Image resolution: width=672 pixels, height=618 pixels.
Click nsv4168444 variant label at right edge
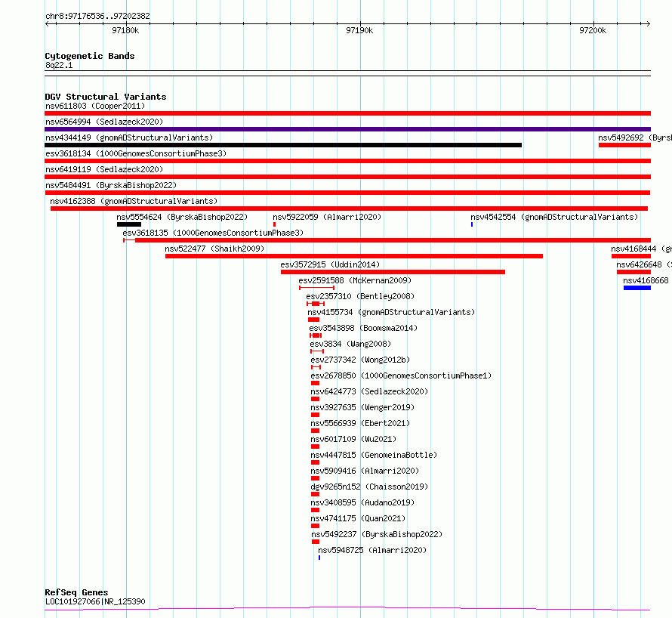pyautogui.click(x=642, y=249)
